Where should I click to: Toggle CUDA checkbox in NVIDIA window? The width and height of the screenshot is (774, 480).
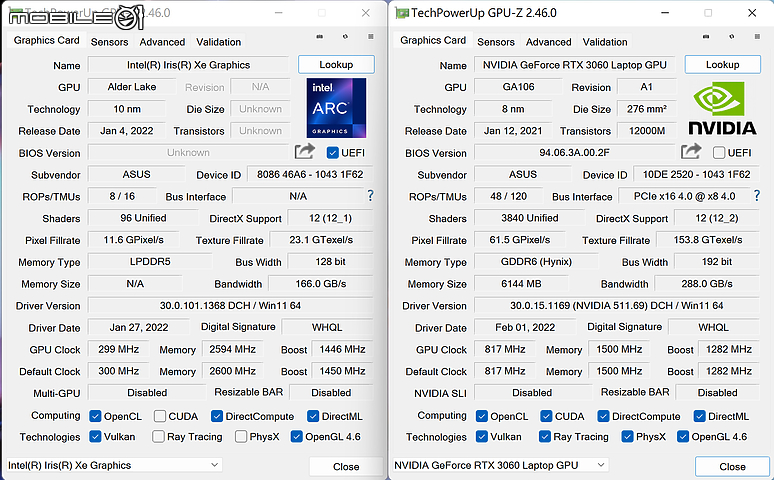pyautogui.click(x=546, y=416)
